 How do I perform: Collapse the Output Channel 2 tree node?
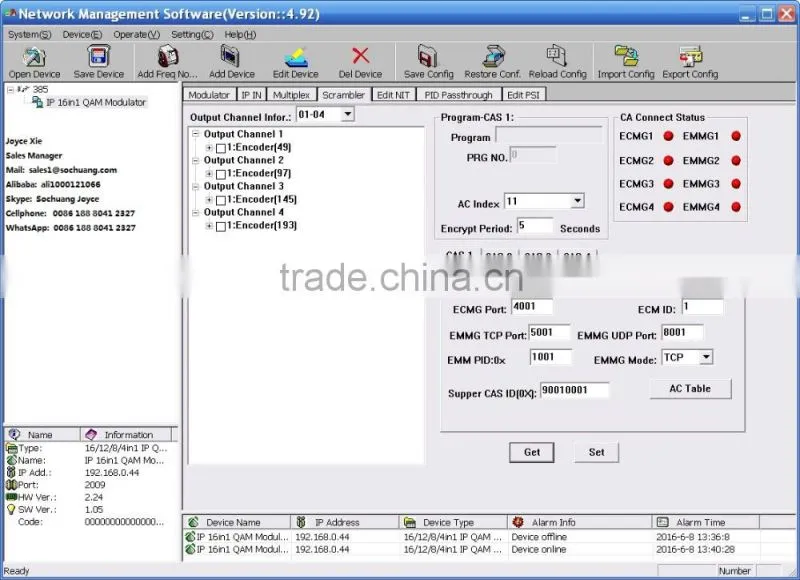195,160
